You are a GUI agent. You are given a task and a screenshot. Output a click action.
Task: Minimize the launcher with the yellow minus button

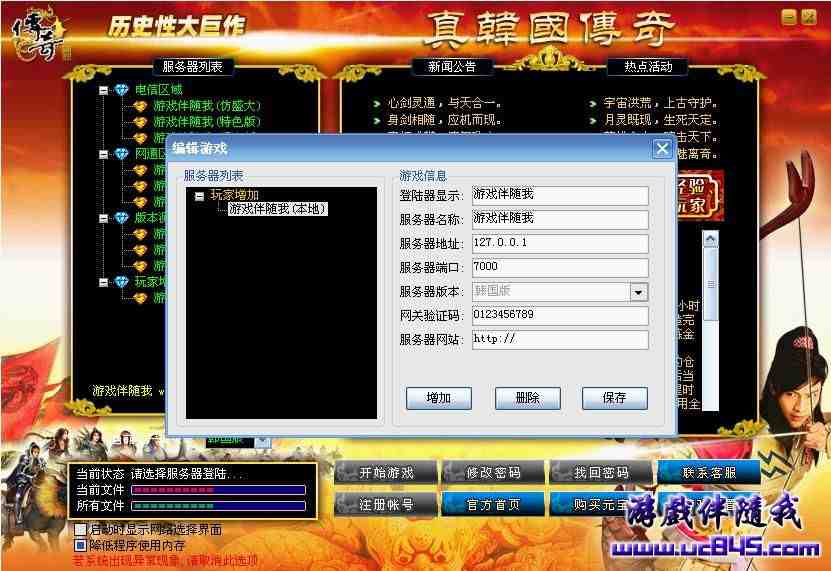pos(789,17)
